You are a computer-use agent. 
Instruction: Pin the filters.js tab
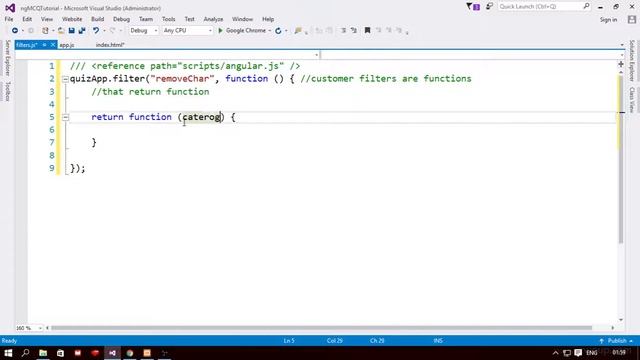44,45
